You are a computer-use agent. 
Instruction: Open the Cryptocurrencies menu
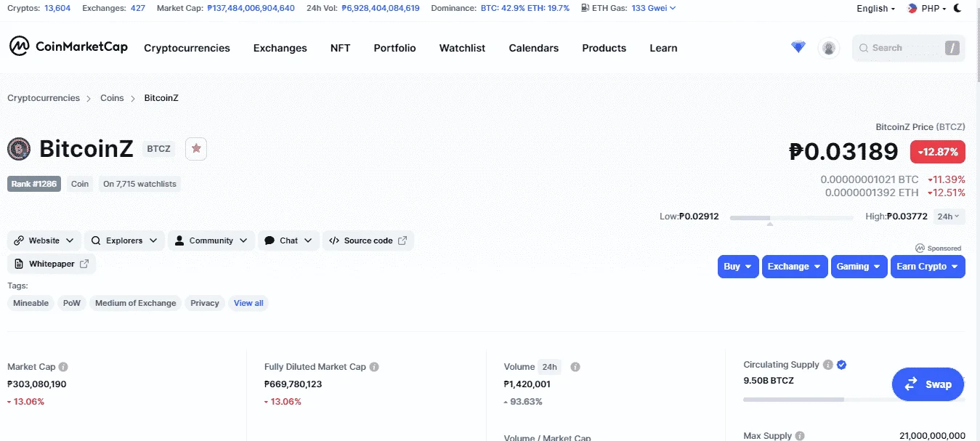[187, 48]
